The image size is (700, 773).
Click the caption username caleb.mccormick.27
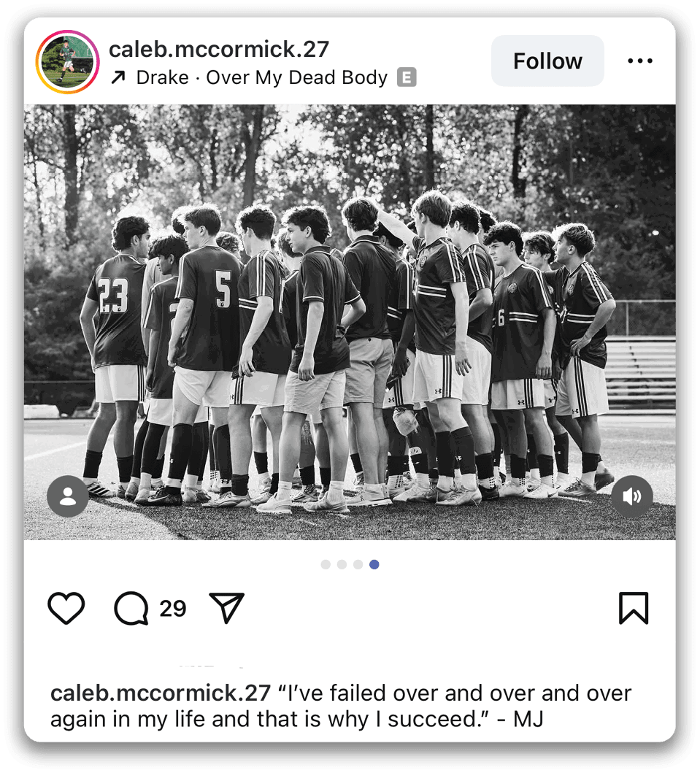click(161, 693)
